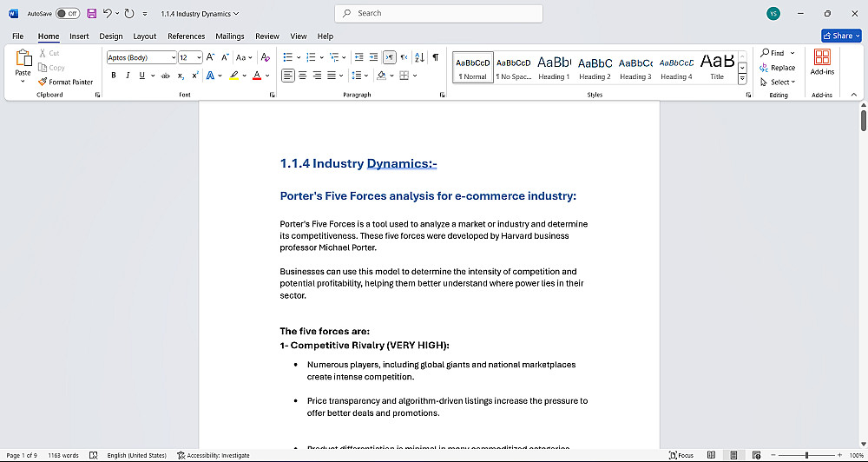The image size is (868, 462).
Task: Click the Sort icon in Paragraph group
Action: [x=420, y=57]
